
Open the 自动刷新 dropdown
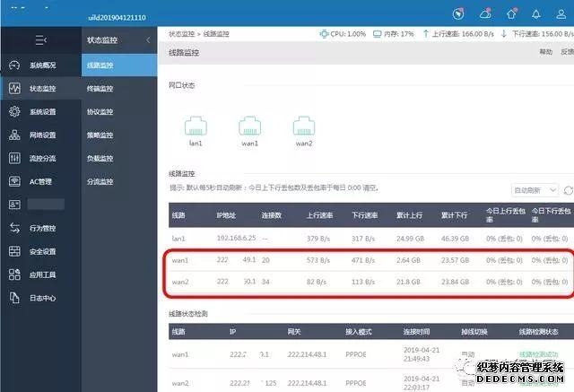coord(535,190)
